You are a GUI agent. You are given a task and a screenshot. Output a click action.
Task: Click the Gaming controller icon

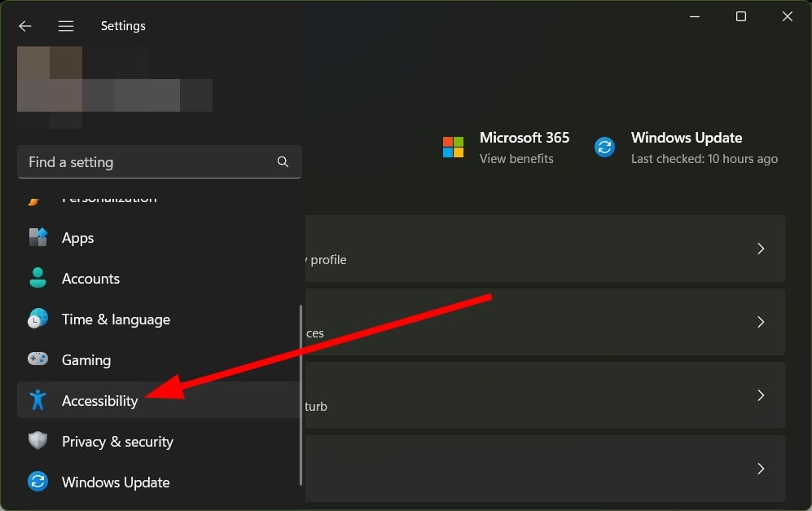(37, 359)
